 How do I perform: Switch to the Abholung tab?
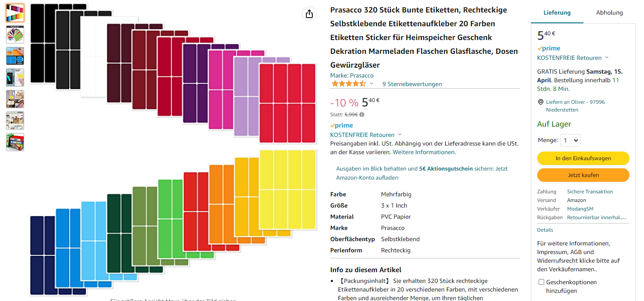point(609,12)
